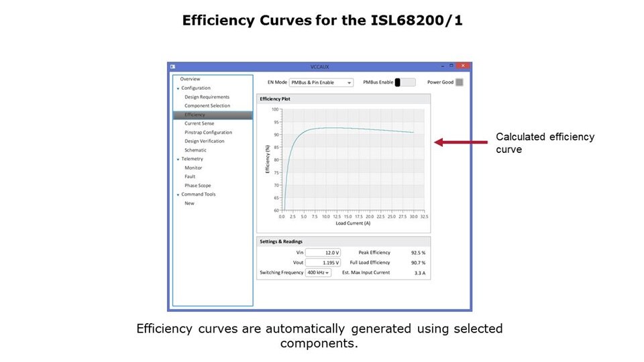The width and height of the screenshot is (644, 362).
Task: Toggle the PMBus Enable switch
Action: click(x=405, y=82)
